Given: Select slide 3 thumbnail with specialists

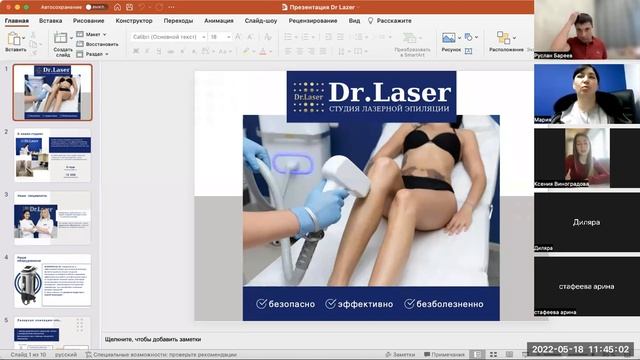Looking at the screenshot, I should [x=53, y=218].
